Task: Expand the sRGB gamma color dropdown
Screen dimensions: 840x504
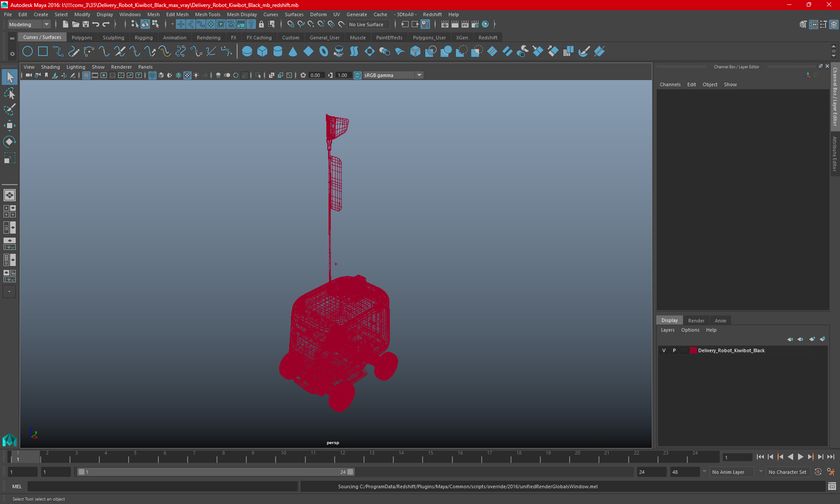Action: 420,75
